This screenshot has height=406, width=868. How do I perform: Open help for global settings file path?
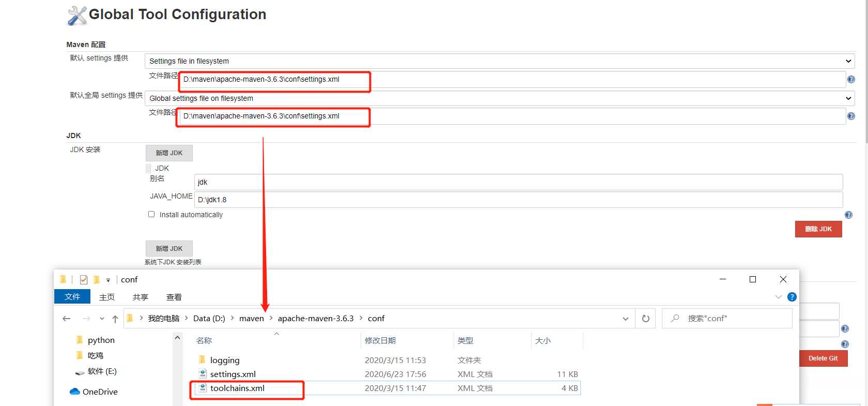pyautogui.click(x=851, y=116)
